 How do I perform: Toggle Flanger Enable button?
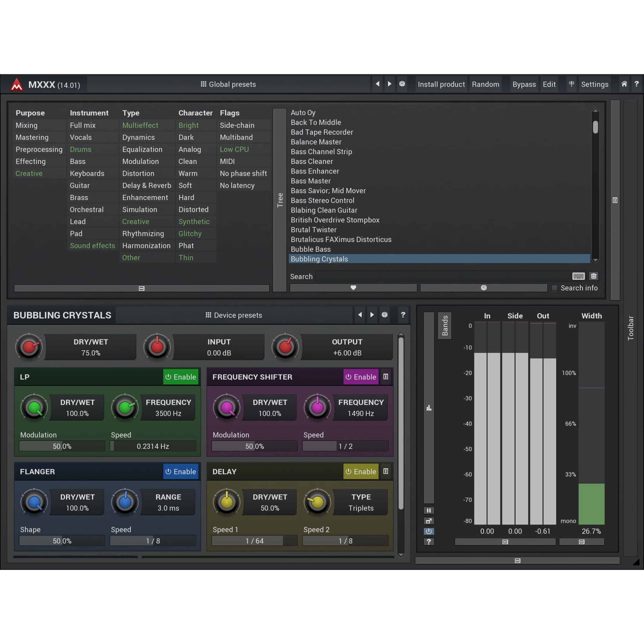coord(181,471)
